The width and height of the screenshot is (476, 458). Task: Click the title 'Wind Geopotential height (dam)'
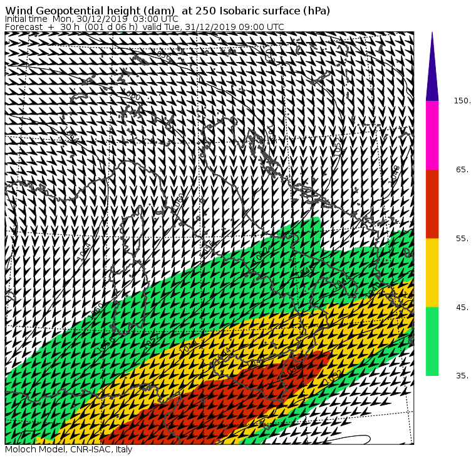90,11
